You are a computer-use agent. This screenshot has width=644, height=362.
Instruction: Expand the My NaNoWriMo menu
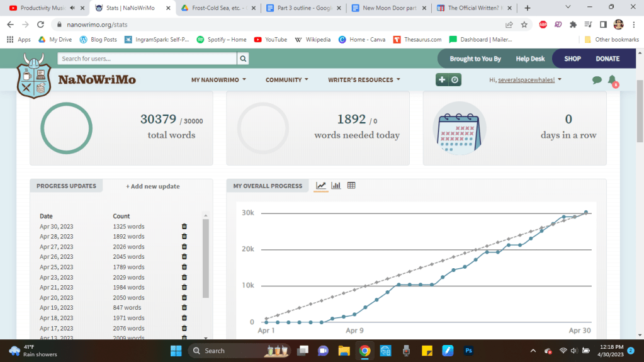(x=218, y=80)
